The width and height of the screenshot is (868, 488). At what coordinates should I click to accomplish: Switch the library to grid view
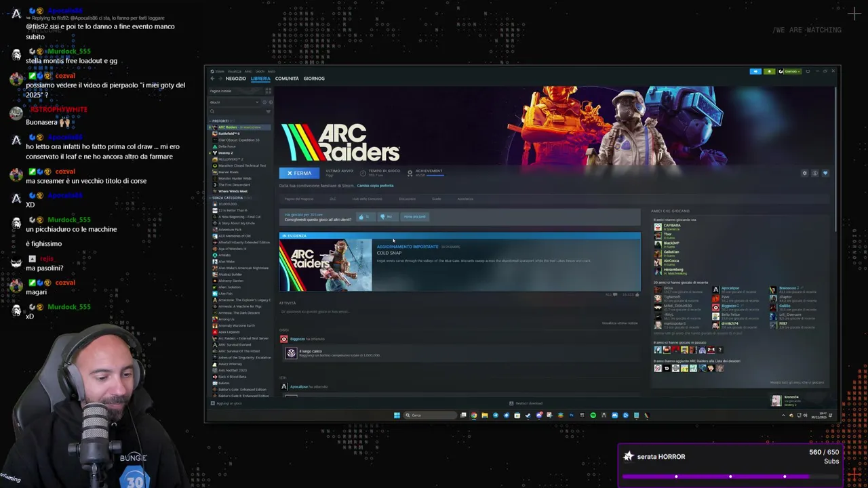[x=268, y=91]
